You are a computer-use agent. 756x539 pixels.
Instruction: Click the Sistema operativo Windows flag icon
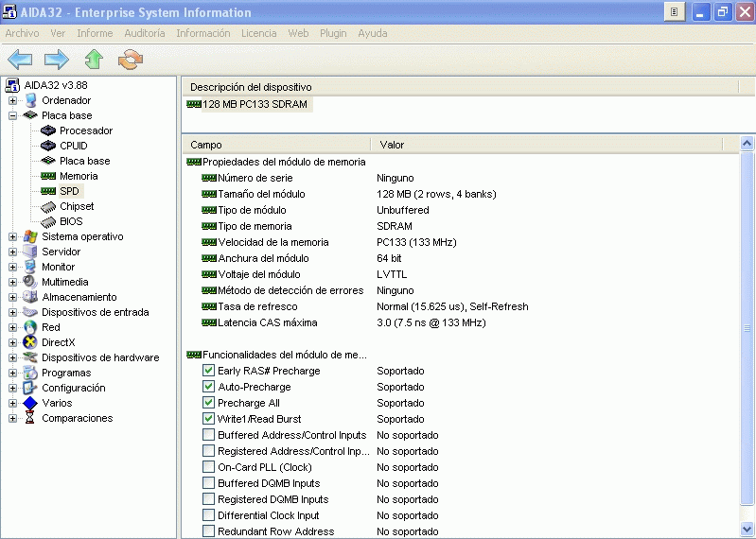point(30,236)
